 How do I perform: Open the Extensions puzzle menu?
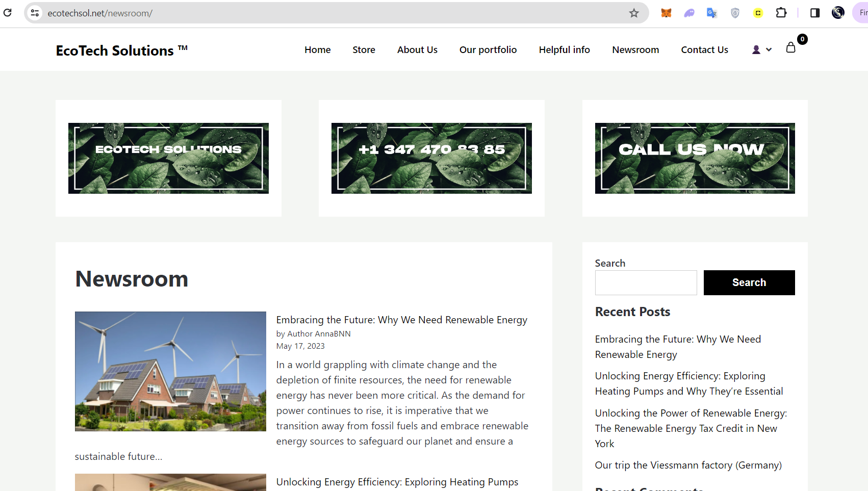coord(781,13)
